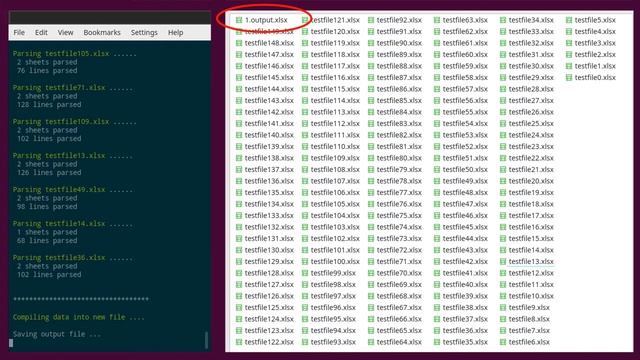Image resolution: width=640 pixels, height=360 pixels.
Task: Select file name testfile99.xlsx
Action: click(333, 273)
